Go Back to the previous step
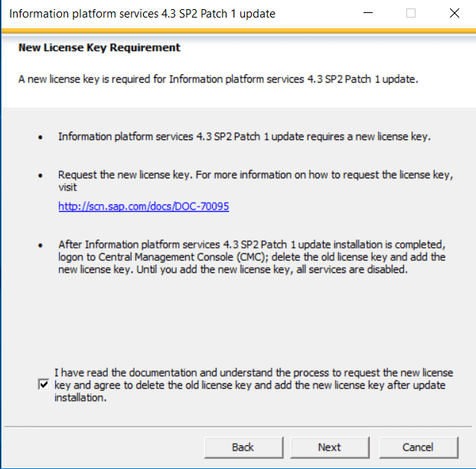 (243, 447)
